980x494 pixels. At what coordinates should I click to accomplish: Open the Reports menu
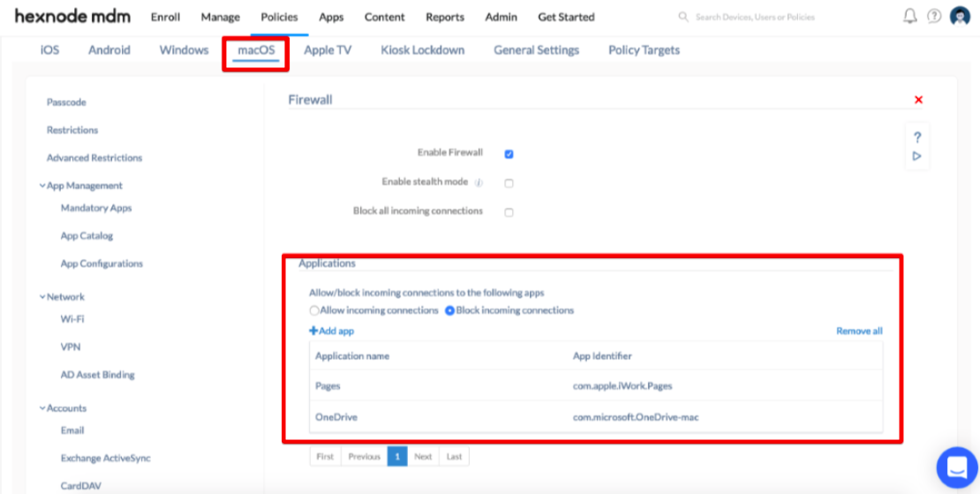click(x=445, y=17)
